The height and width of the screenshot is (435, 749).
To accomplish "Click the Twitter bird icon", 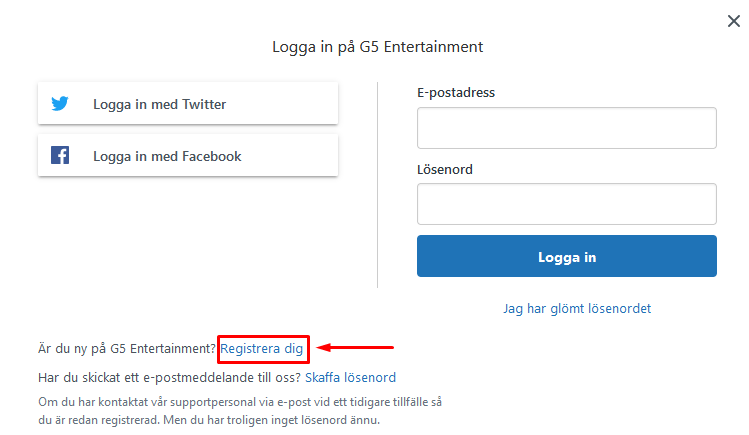I will click(x=60, y=104).
